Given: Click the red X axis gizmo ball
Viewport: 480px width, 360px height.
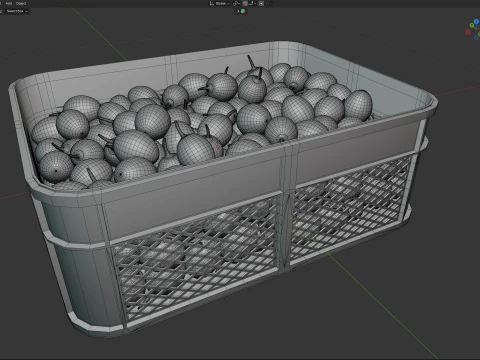Looking at the screenshot, I should pyautogui.click(x=468, y=32).
